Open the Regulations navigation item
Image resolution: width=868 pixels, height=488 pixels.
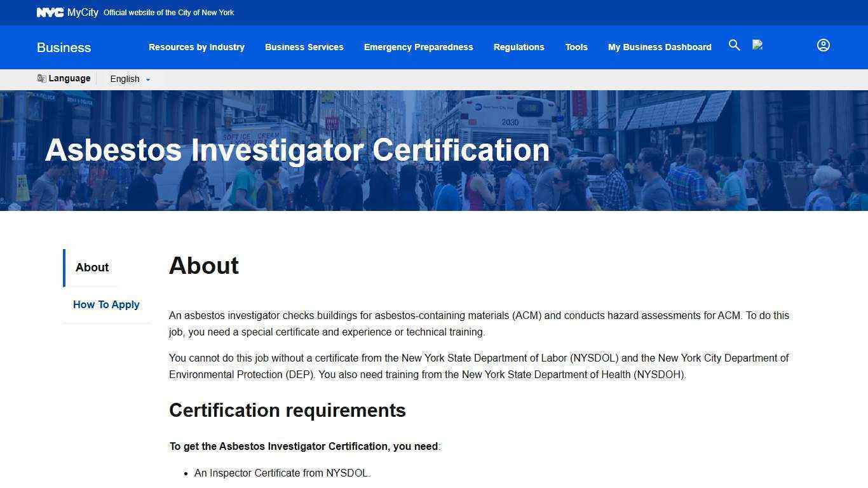[519, 47]
